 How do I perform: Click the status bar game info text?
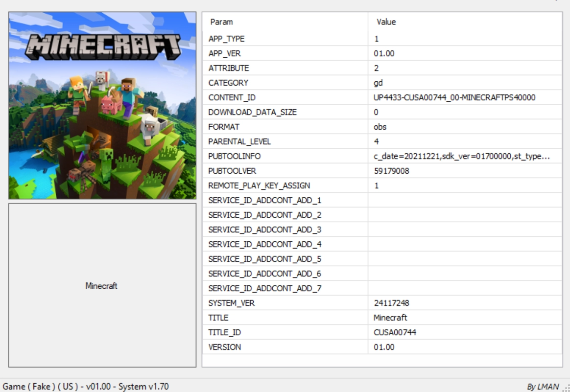click(86, 386)
